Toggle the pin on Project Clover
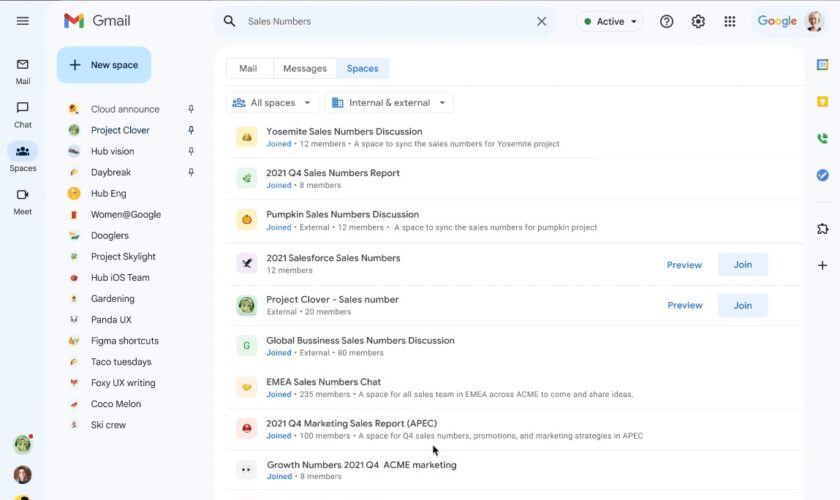This screenshot has height=500, width=840. (191, 130)
